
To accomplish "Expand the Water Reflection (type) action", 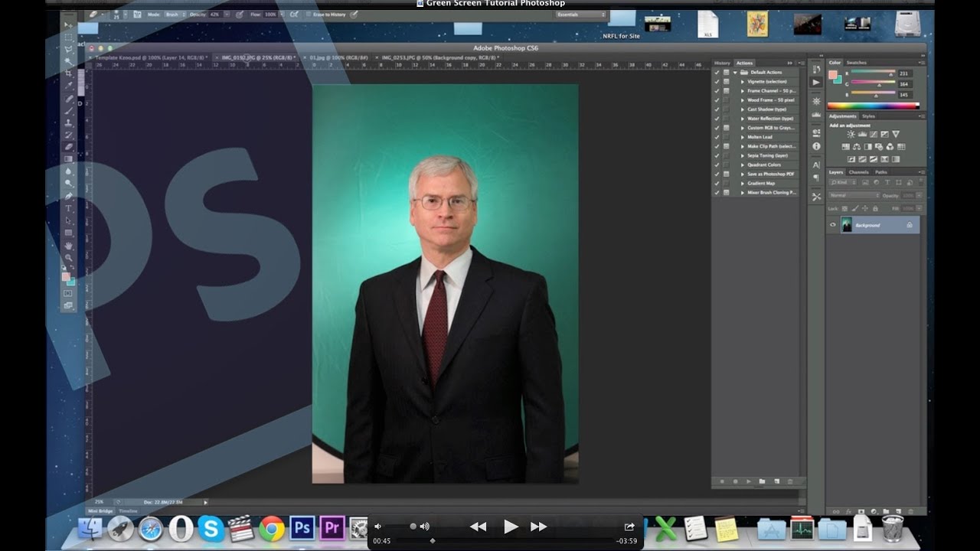I will pyautogui.click(x=743, y=119).
